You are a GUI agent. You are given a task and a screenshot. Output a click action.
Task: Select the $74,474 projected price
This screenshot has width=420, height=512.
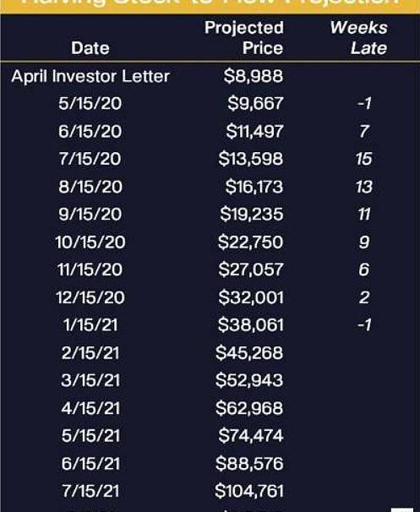tap(251, 436)
